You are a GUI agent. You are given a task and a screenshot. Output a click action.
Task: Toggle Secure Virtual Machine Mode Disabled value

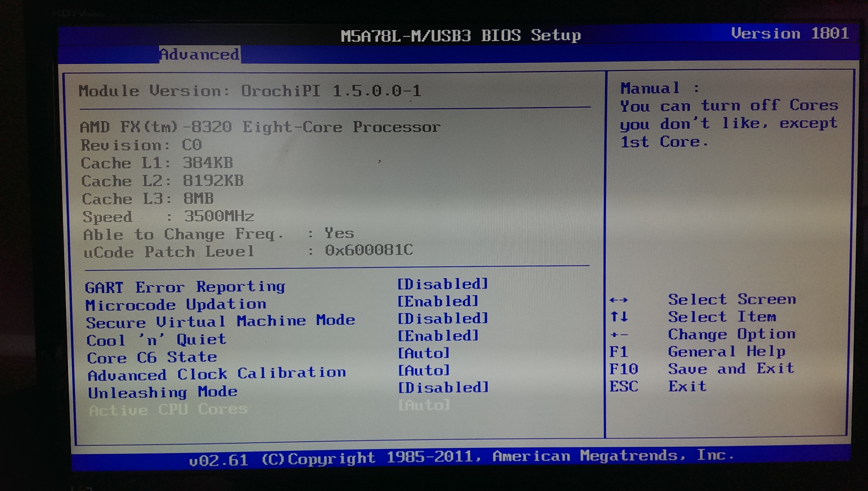pyautogui.click(x=442, y=319)
